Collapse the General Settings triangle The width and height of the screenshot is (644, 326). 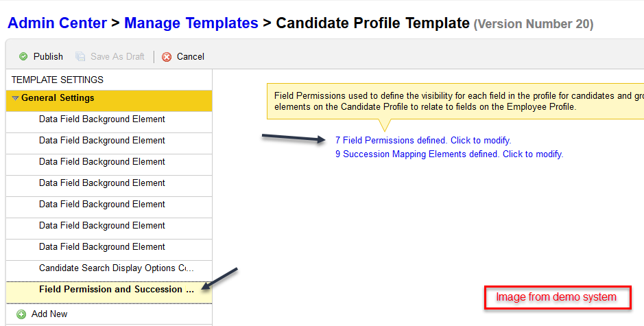pyautogui.click(x=15, y=98)
